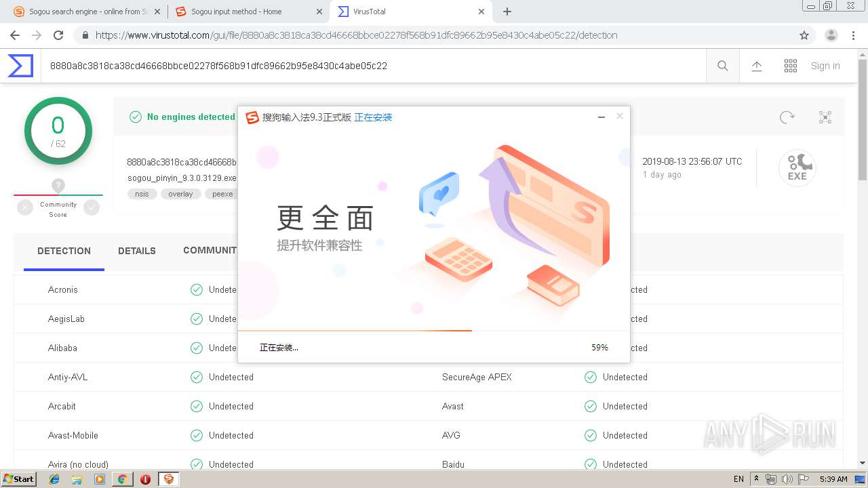Image resolution: width=868 pixels, height=488 pixels.
Task: Click the search magnifier icon in VirusTotal header
Action: (x=723, y=66)
